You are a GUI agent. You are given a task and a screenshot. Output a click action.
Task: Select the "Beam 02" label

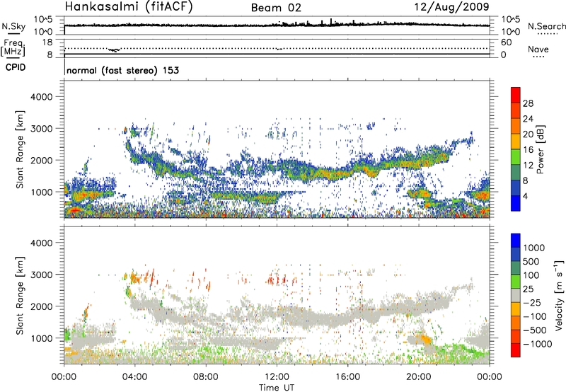pos(276,8)
